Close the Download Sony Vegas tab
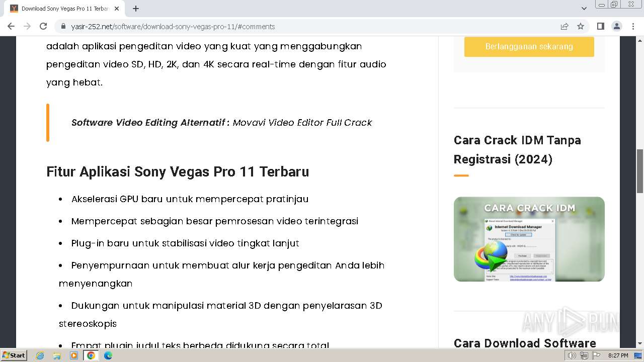Screen dimensions: 644x362 pyautogui.click(x=116, y=9)
